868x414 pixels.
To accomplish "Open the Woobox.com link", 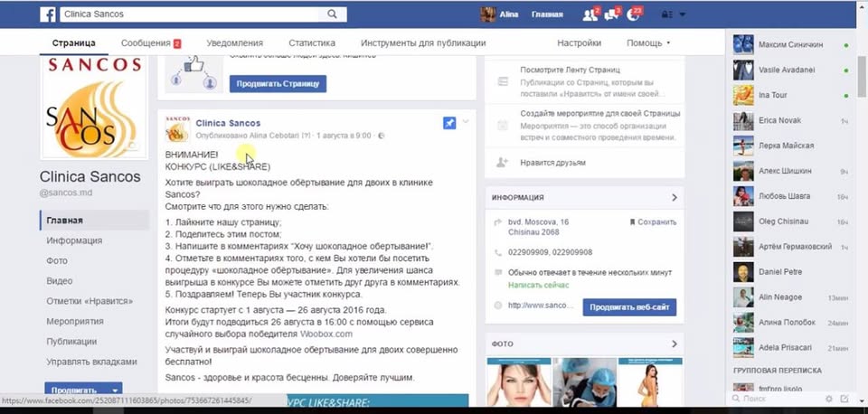I will 326,334.
